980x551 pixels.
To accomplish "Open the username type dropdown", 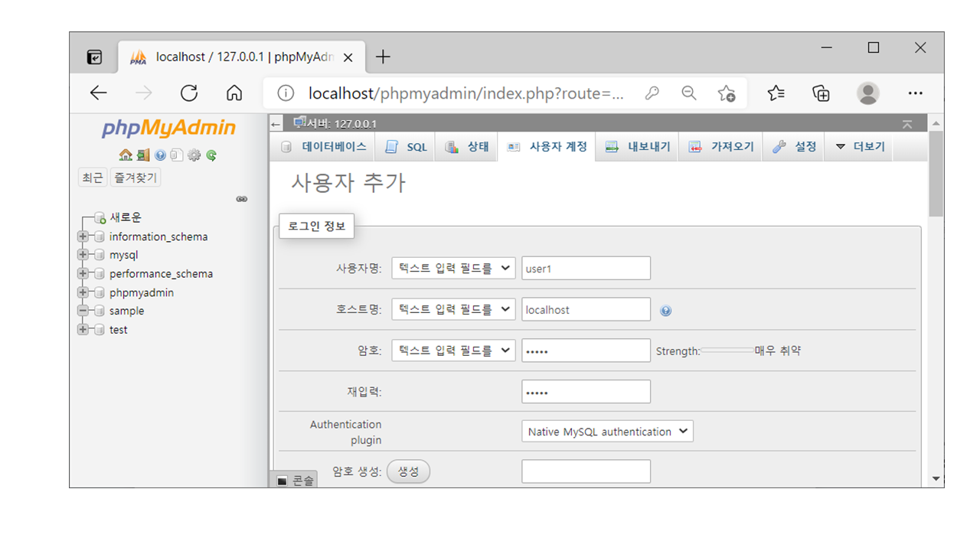I will click(x=453, y=269).
